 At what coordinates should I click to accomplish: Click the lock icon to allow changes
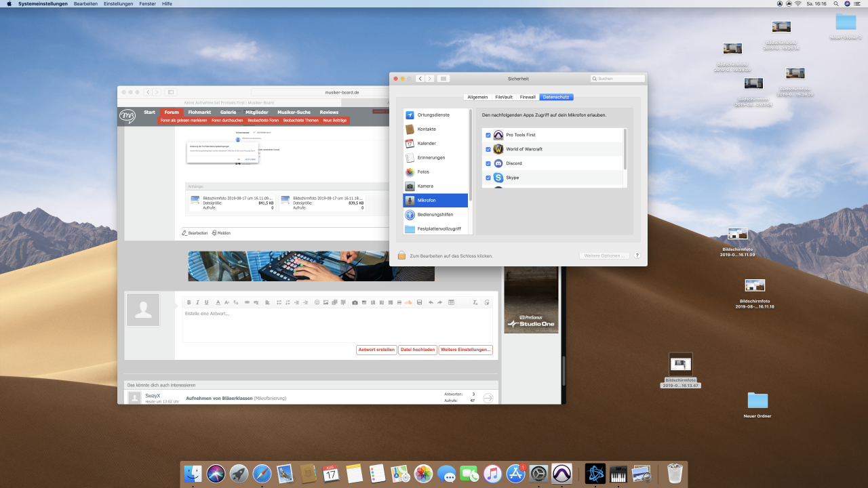[x=401, y=256]
